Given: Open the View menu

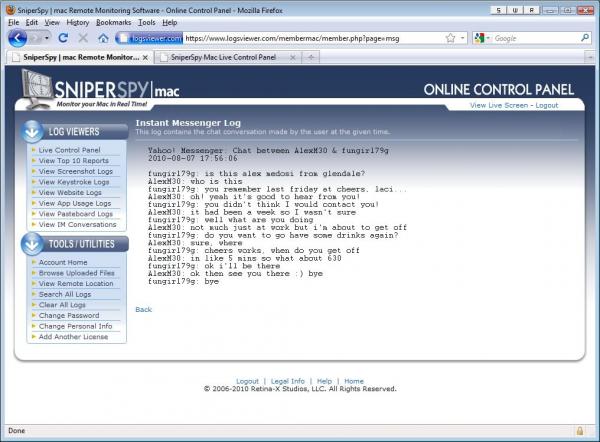Looking at the screenshot, I should click(52, 23).
